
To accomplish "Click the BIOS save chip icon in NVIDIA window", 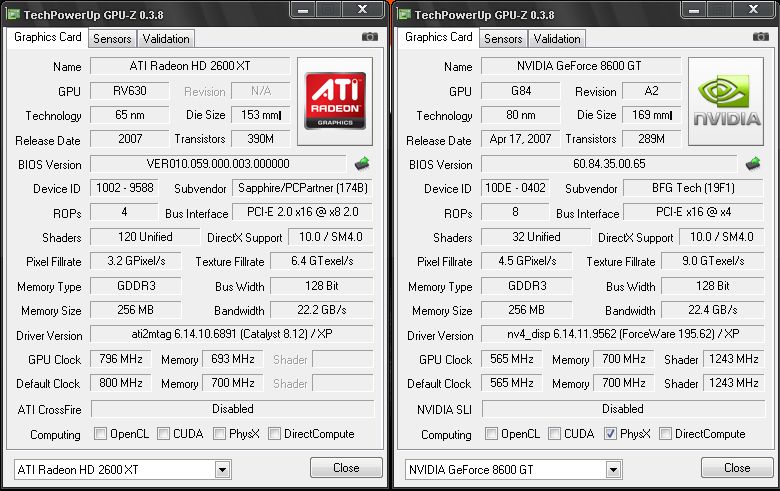I will pyautogui.click(x=754, y=163).
